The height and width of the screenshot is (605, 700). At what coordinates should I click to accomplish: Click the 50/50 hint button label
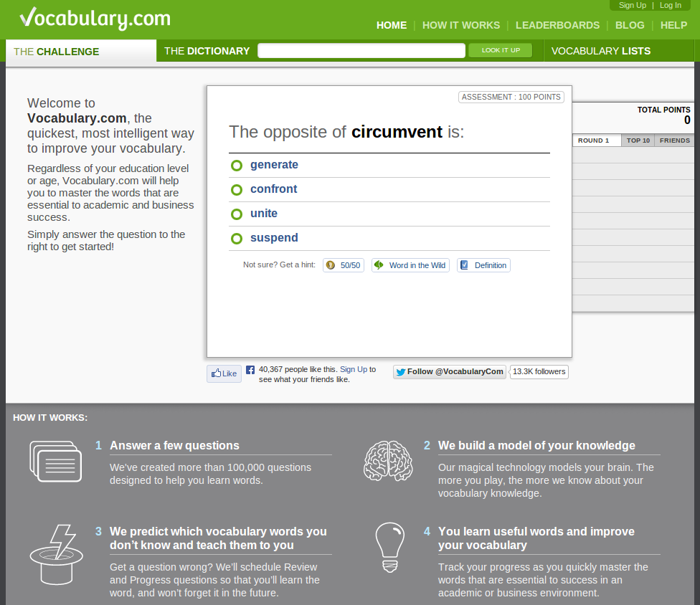(x=350, y=265)
